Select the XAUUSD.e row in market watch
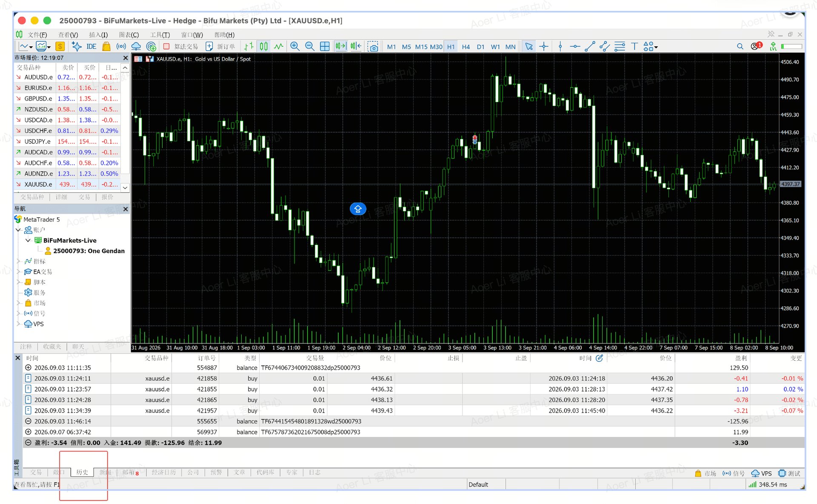The width and height of the screenshot is (817, 504). tap(68, 184)
